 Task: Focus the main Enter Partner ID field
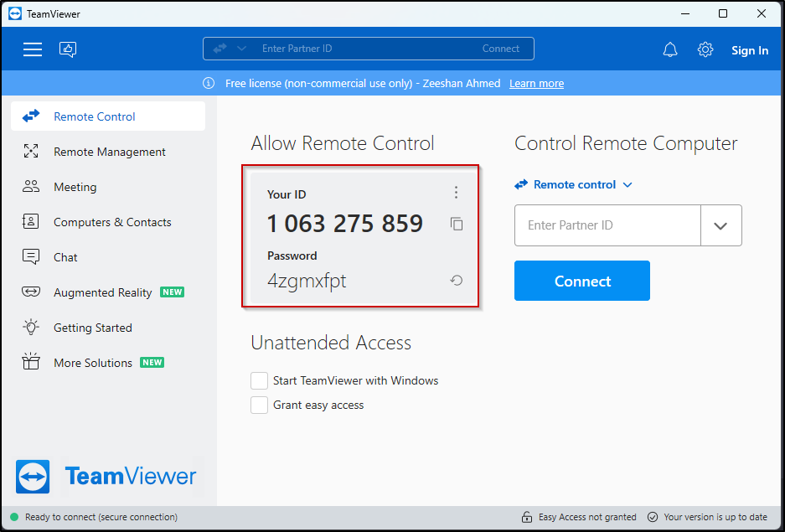coord(607,225)
